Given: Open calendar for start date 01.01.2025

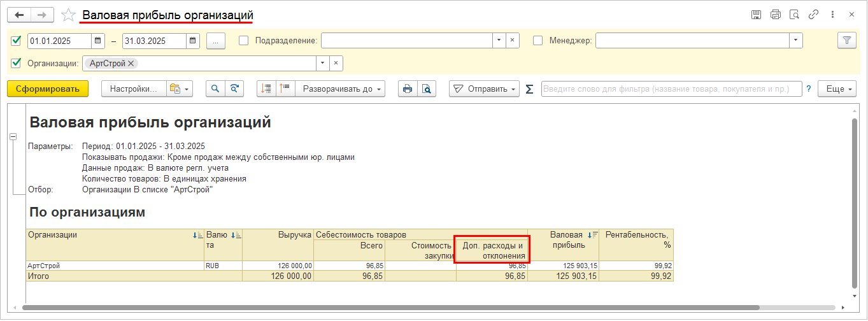Looking at the screenshot, I should click(x=98, y=41).
